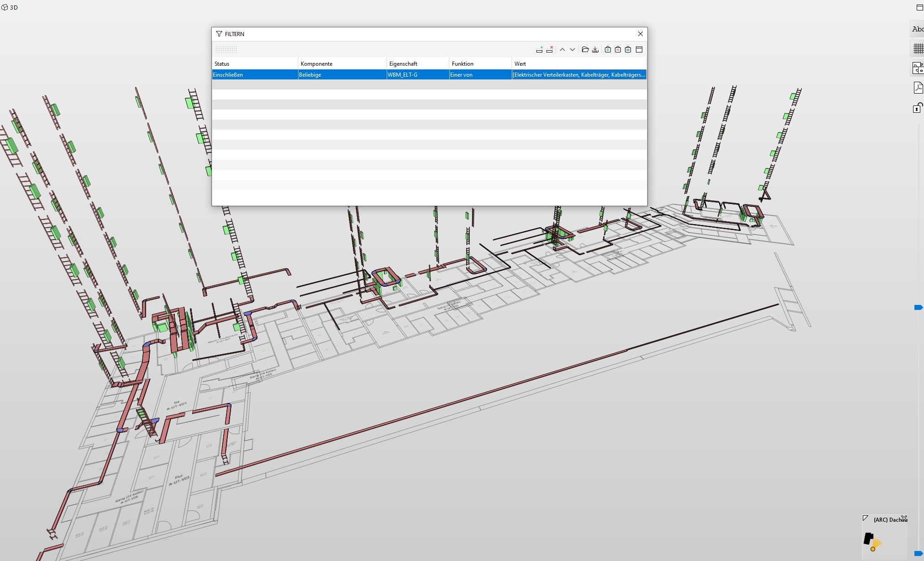Close the FILTERN dialog
The height and width of the screenshot is (561, 924).
click(x=640, y=34)
